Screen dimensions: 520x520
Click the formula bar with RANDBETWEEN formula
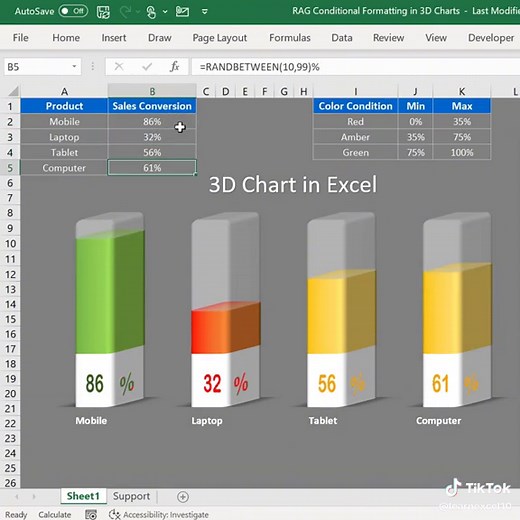click(x=356, y=67)
